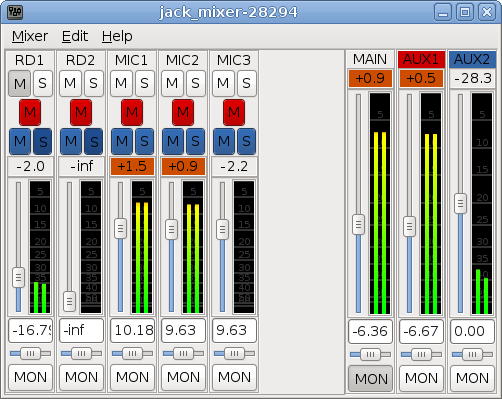Enable MON monitoring on MIC2
Image resolution: width=502 pixels, height=399 pixels.
tap(183, 377)
